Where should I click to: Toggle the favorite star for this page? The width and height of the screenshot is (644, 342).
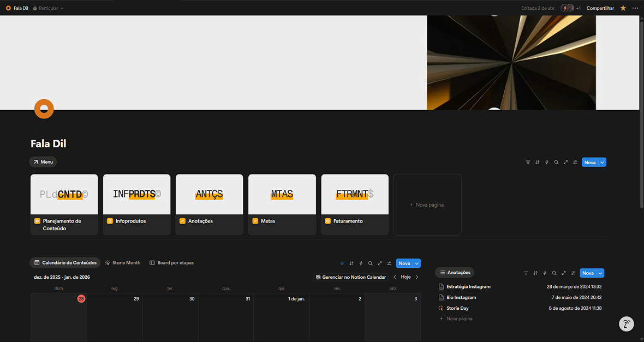pyautogui.click(x=623, y=8)
